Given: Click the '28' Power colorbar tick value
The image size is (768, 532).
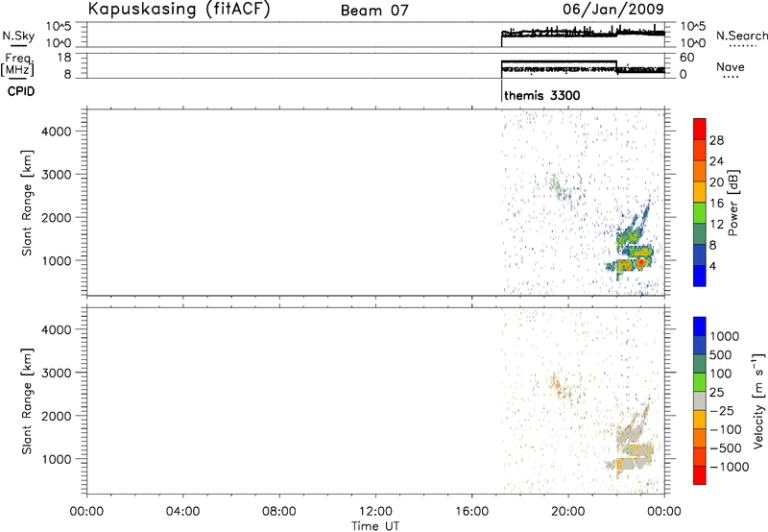Looking at the screenshot, I should coord(716,140).
